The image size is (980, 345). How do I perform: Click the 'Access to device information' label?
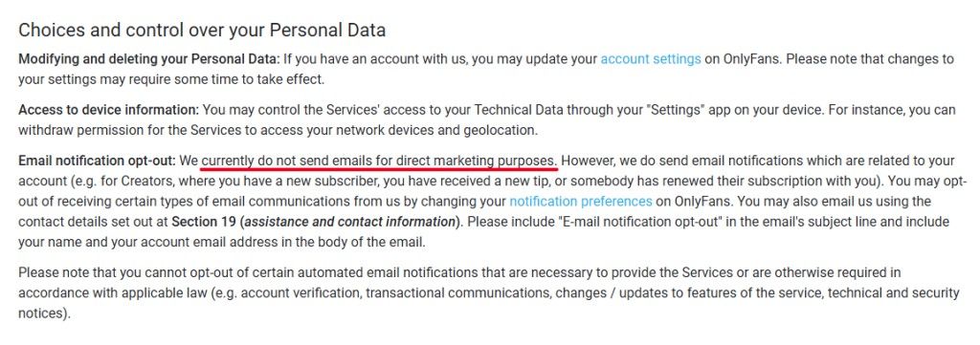109,111
